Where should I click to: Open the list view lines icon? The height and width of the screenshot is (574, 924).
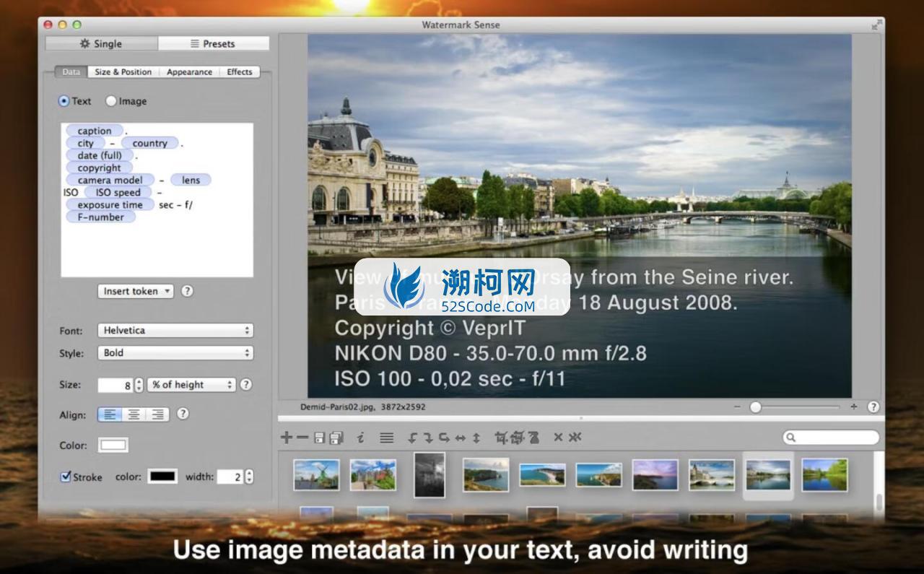[x=387, y=438]
